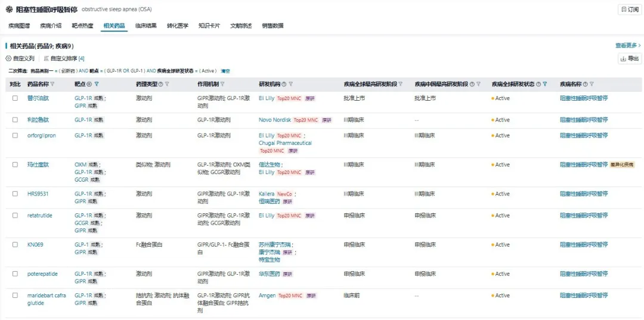Open the active filter on 靶点 column

(97, 85)
